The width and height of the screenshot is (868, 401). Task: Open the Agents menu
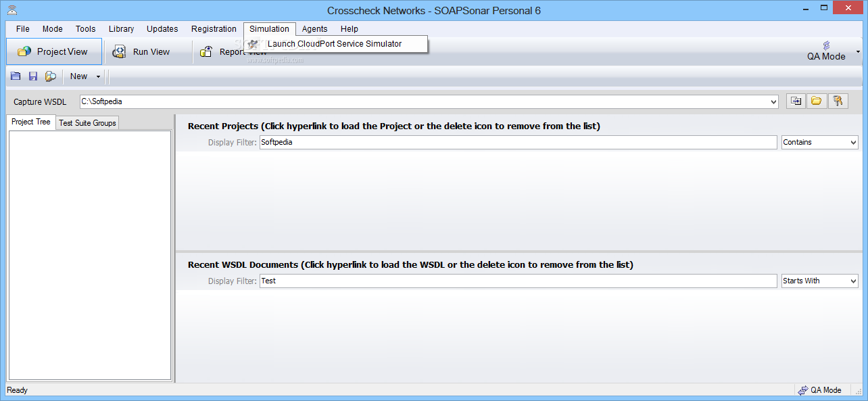click(x=315, y=29)
